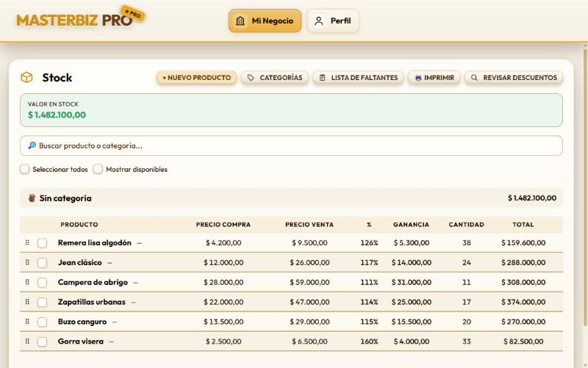
Task: Sort by the PRODUCTO column header
Action: (x=79, y=225)
